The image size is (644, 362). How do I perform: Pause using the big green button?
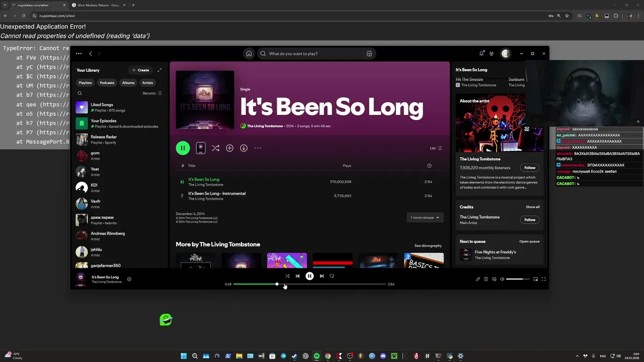point(183,148)
